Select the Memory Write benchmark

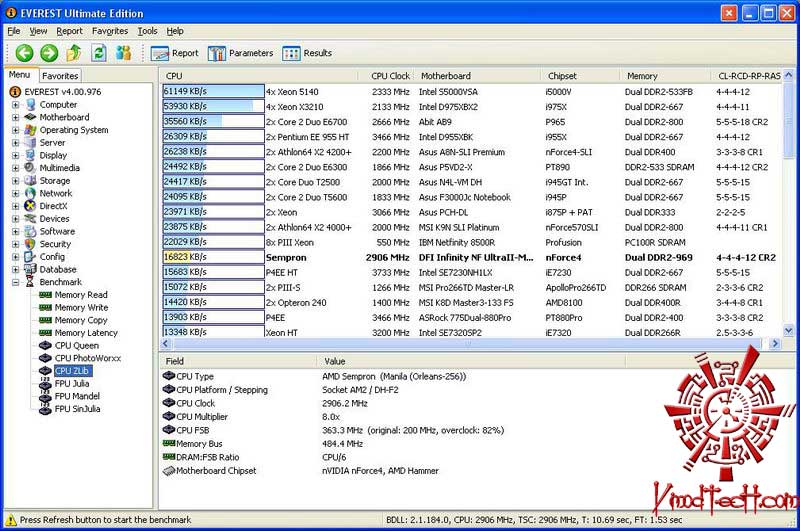click(81, 308)
